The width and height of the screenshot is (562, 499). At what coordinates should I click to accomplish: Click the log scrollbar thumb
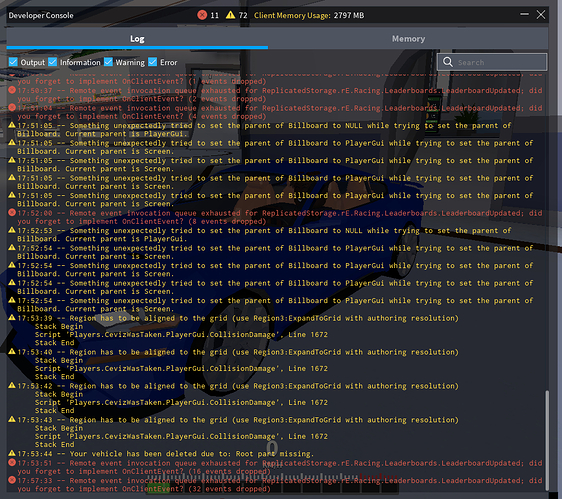point(547,440)
